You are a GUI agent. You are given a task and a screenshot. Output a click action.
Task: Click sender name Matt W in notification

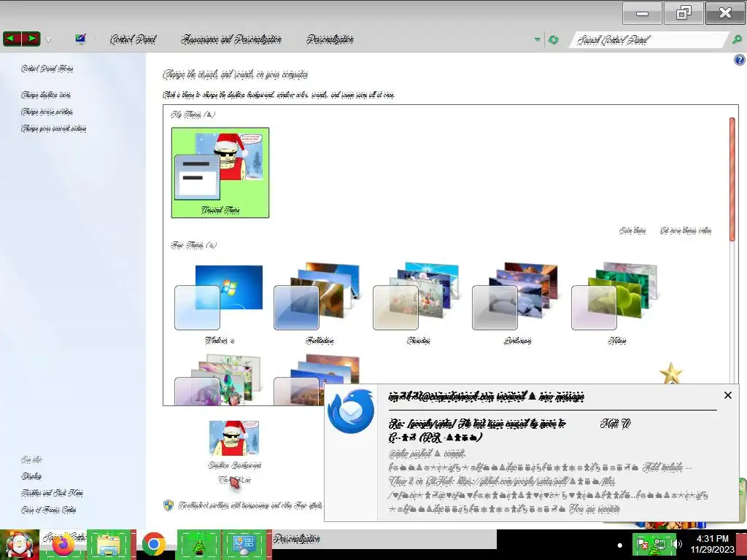tap(616, 424)
